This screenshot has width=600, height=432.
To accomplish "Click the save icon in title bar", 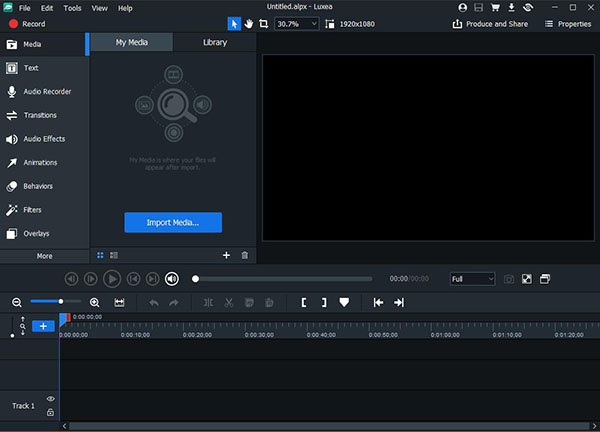I will [479, 7].
